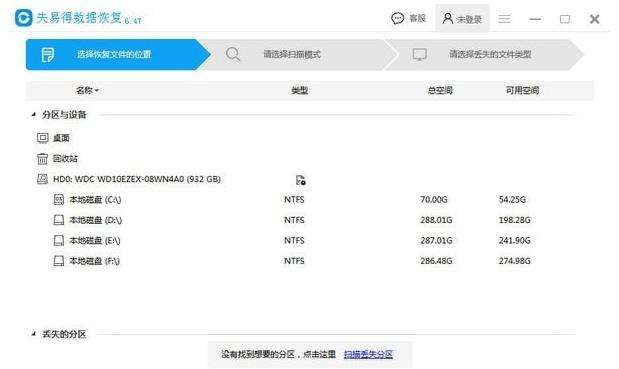Select the 请选择丢失的文件类型 step tab
The height and width of the screenshot is (369, 619).
coord(486,54)
